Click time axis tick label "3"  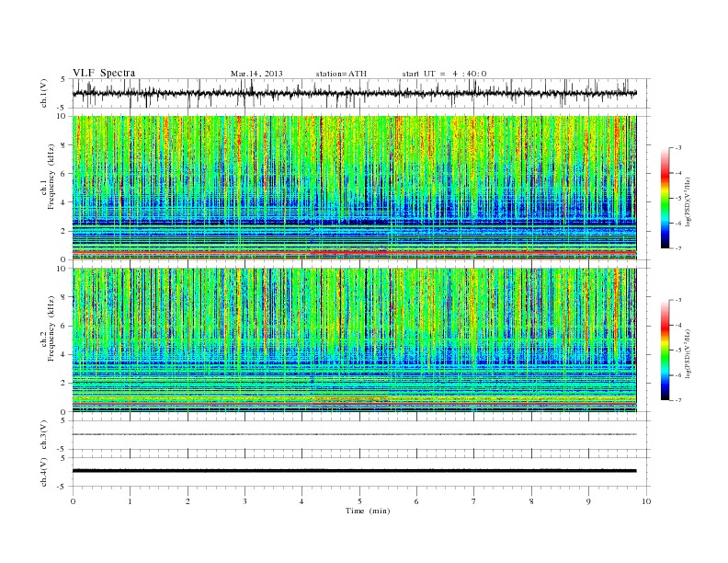(245, 501)
